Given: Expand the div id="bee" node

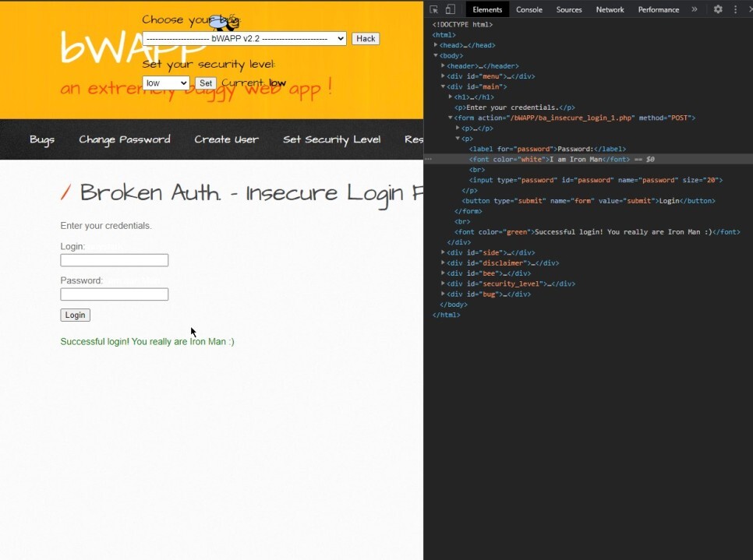Looking at the screenshot, I should [x=443, y=273].
